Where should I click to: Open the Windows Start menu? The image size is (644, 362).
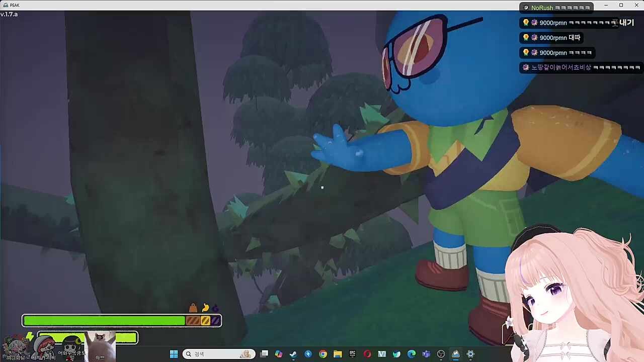[174, 354]
